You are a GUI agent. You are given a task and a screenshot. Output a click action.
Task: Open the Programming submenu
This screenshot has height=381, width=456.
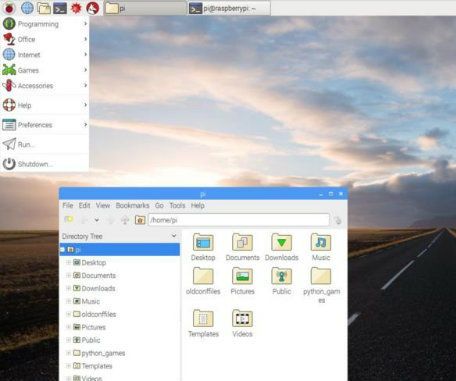click(x=45, y=24)
